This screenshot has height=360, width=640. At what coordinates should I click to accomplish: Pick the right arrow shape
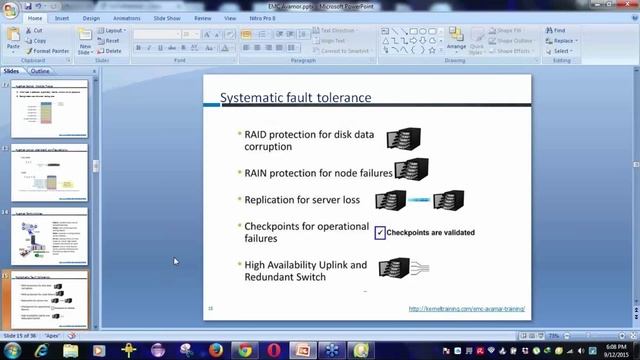tap(413, 40)
